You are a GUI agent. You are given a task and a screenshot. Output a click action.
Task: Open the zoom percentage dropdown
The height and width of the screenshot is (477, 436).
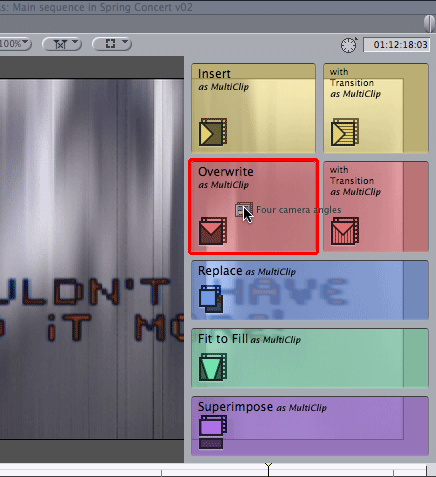click(x=15, y=44)
